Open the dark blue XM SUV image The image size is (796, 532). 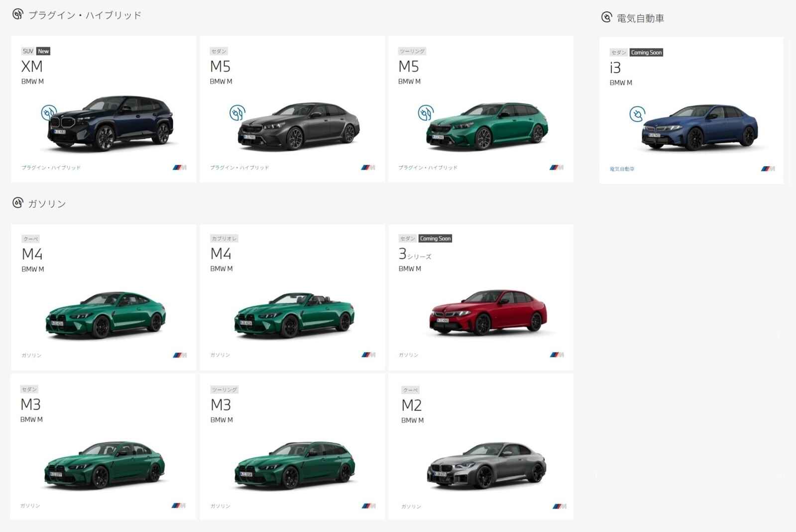coord(111,123)
